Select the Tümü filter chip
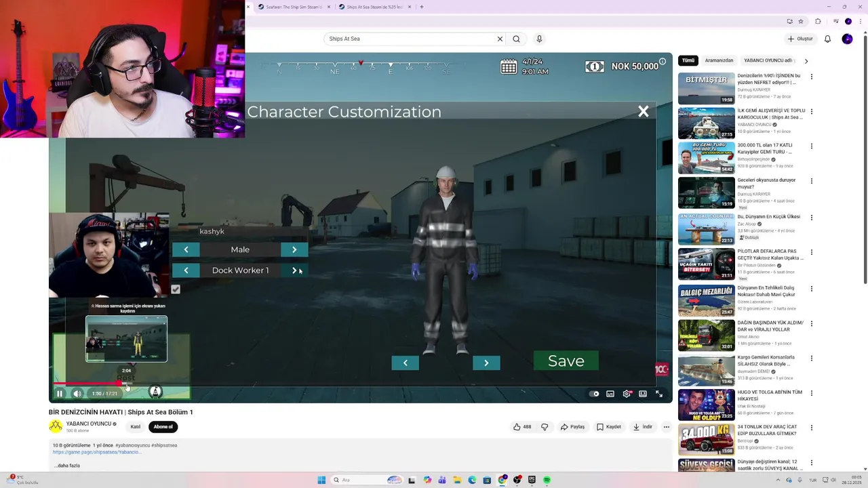The height and width of the screenshot is (488, 868). click(x=688, y=60)
